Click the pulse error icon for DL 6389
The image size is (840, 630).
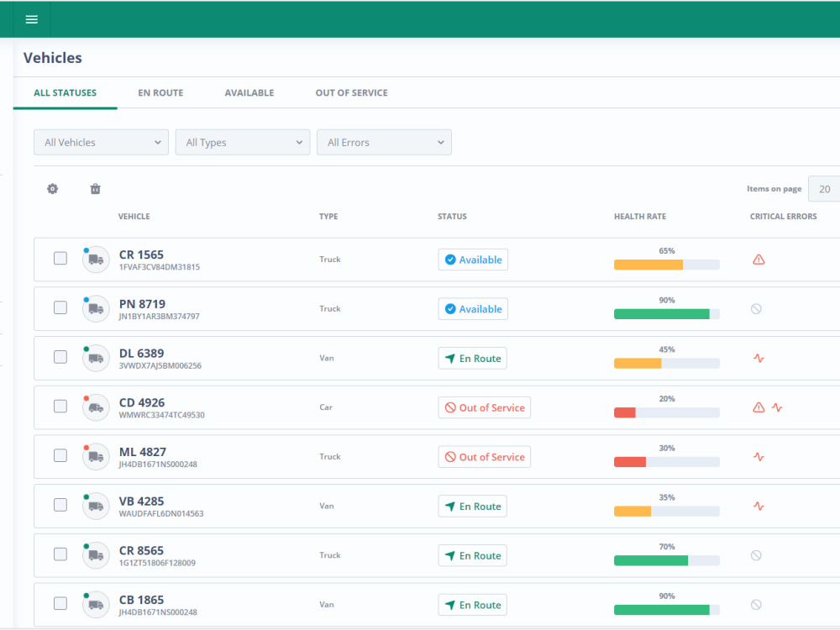click(x=759, y=359)
